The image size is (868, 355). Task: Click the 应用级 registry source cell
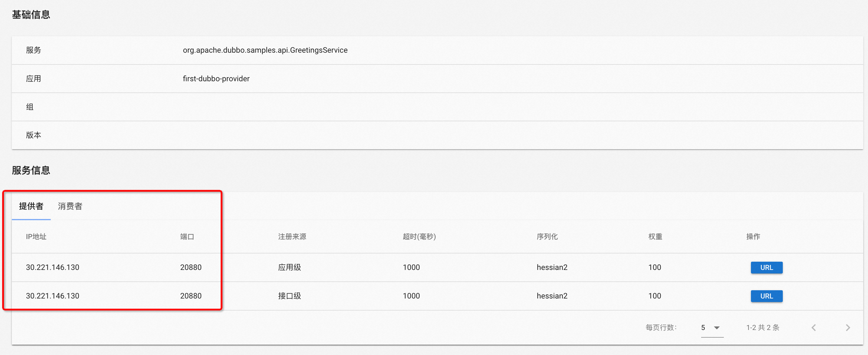point(289,267)
